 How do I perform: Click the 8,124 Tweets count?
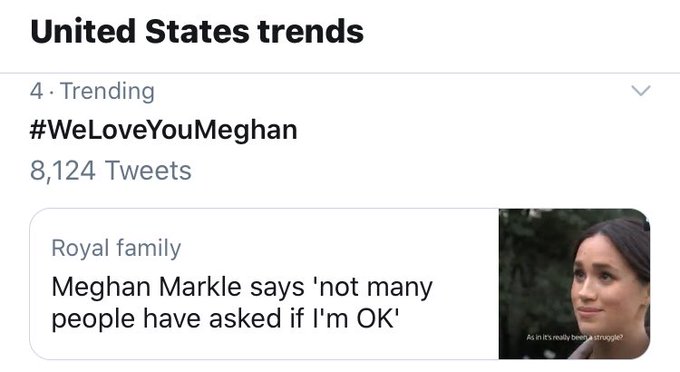pyautogui.click(x=111, y=170)
